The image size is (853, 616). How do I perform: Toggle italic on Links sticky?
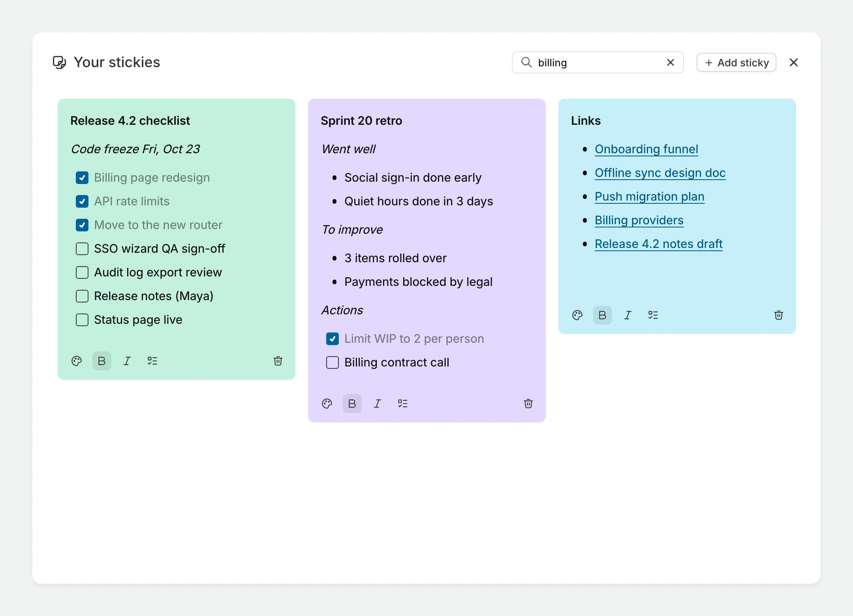tap(628, 315)
